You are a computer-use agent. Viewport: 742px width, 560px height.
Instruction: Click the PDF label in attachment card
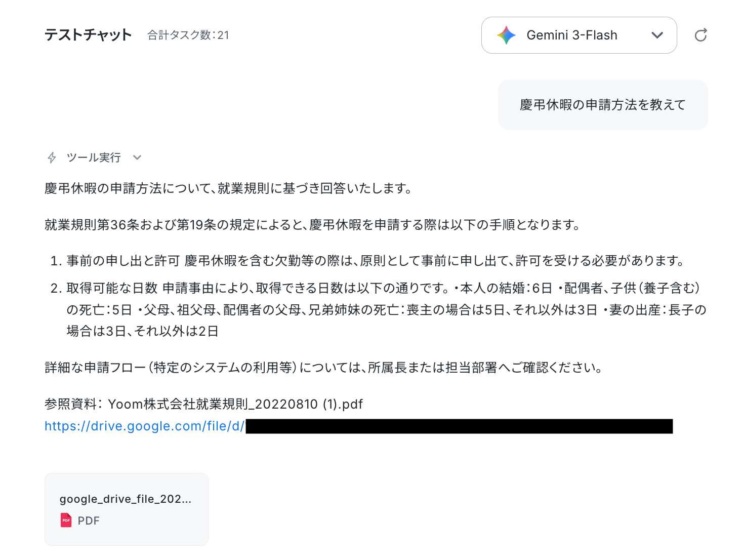[x=89, y=521]
